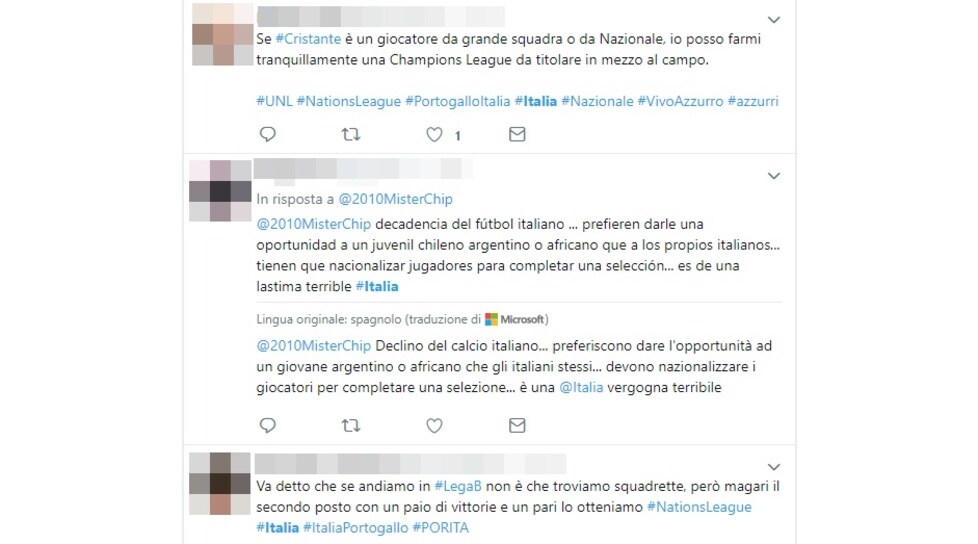Open #VivoAzzurro hashtag link
Viewport: 978px width, 544px height.
[x=680, y=101]
